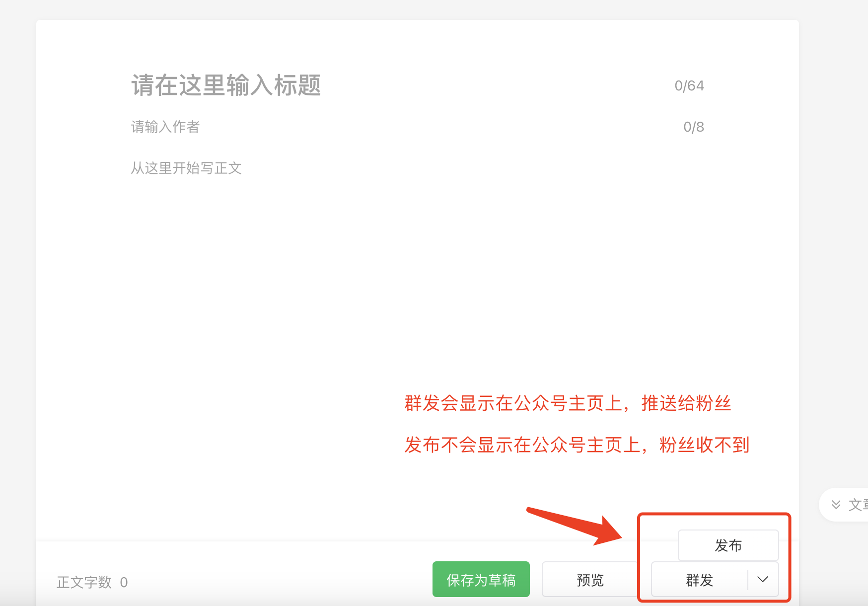Click the 群发 mass-send button
This screenshot has width=868, height=606.
(699, 579)
